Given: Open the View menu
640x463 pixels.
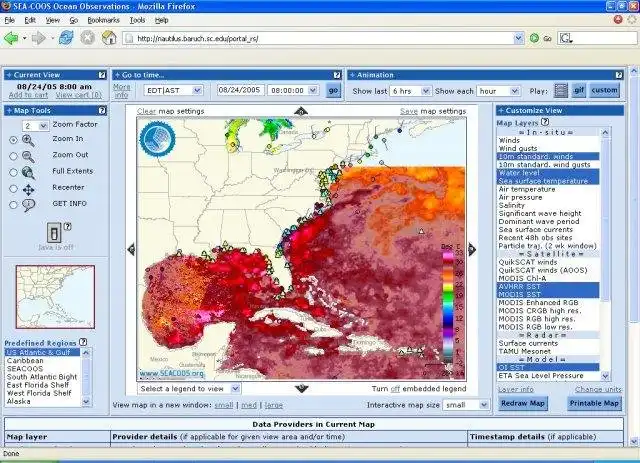Looking at the screenshot, I should (x=53, y=20).
